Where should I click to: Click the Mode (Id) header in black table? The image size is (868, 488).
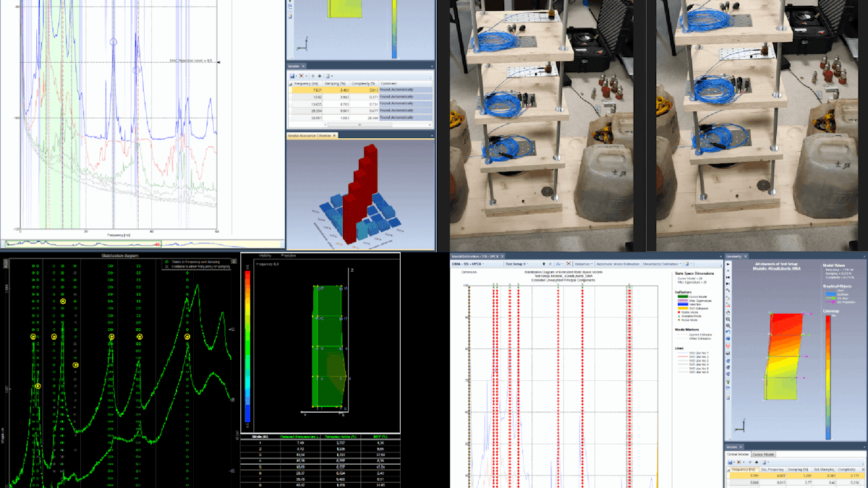point(260,437)
